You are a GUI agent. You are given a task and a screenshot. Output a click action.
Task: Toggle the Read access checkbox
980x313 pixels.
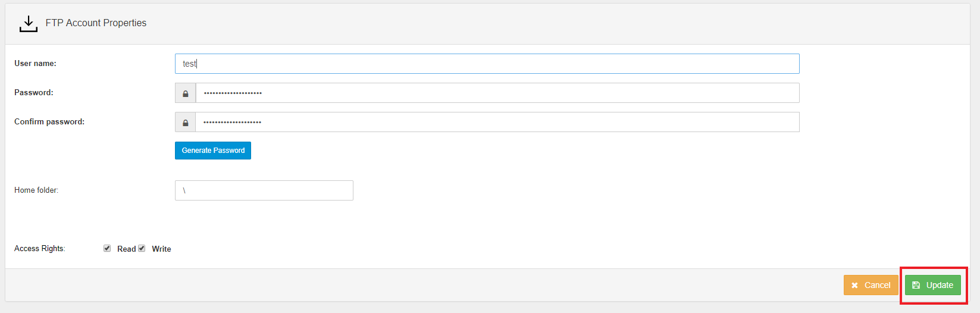[x=107, y=248]
